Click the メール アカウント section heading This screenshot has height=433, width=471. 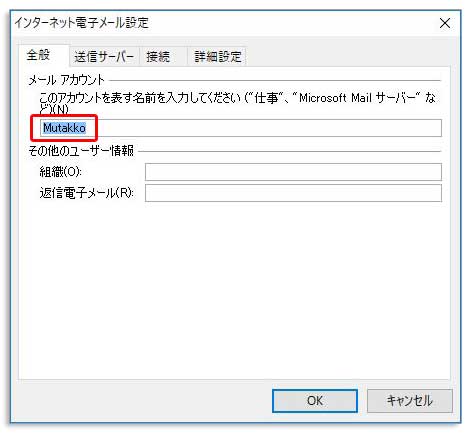[67, 80]
